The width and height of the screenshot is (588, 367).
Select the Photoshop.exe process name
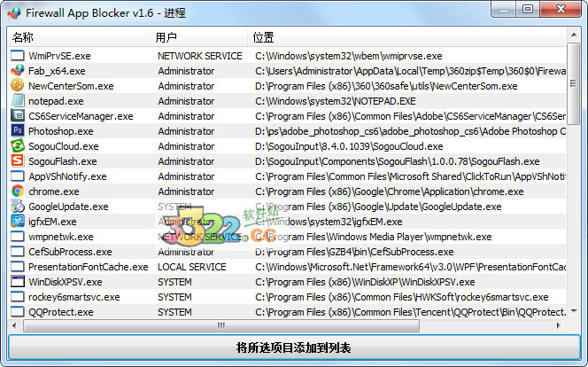click(x=61, y=131)
